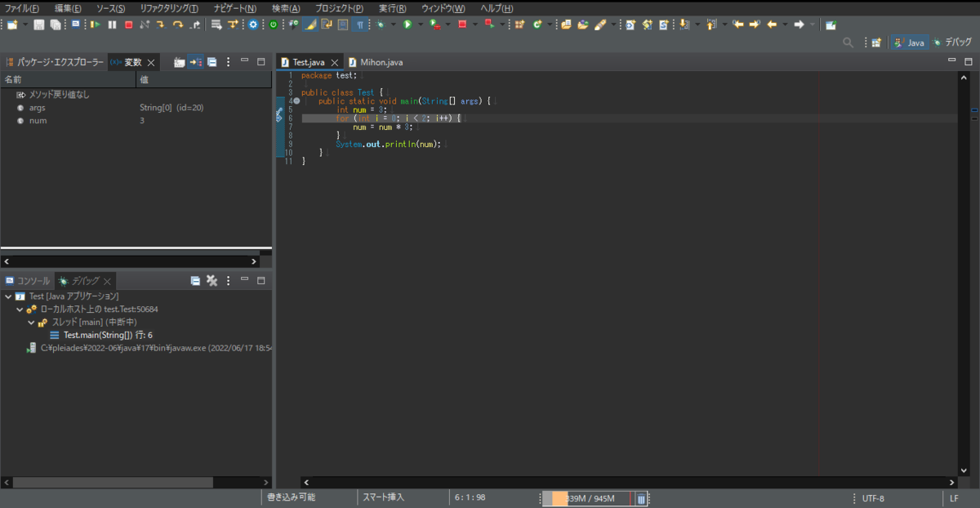This screenshot has width=980, height=508.
Task: Open the リファクタリング menu
Action: coord(168,8)
